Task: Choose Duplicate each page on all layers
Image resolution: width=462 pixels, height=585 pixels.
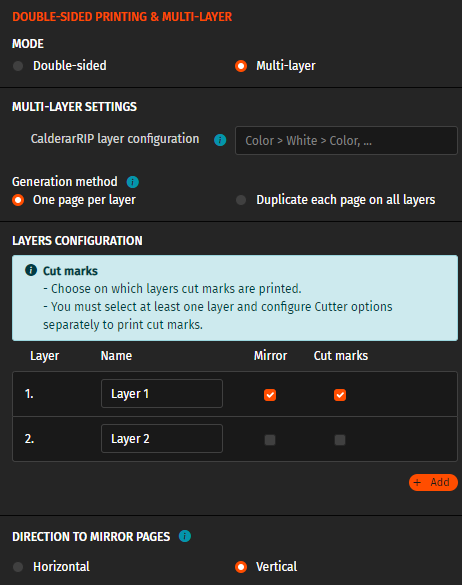Action: point(241,200)
